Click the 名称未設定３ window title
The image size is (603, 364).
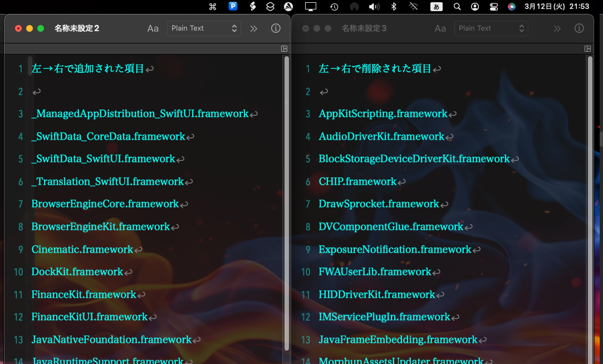[364, 28]
